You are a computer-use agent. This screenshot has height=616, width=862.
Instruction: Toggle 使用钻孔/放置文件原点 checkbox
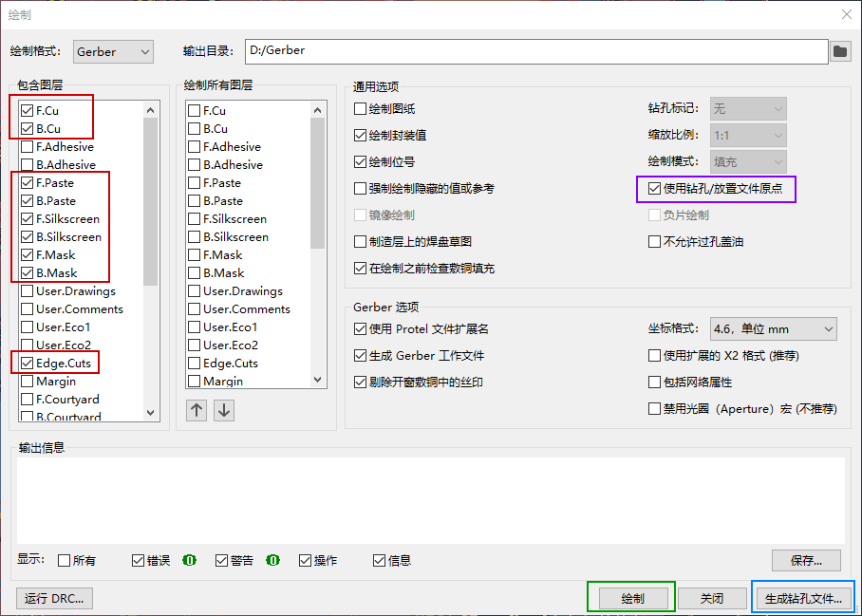pos(654,189)
